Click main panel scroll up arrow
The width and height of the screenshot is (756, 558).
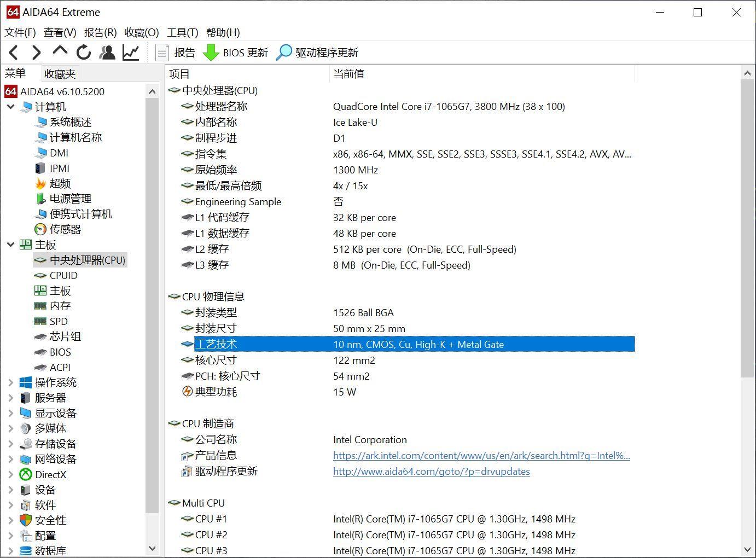pyautogui.click(x=748, y=73)
